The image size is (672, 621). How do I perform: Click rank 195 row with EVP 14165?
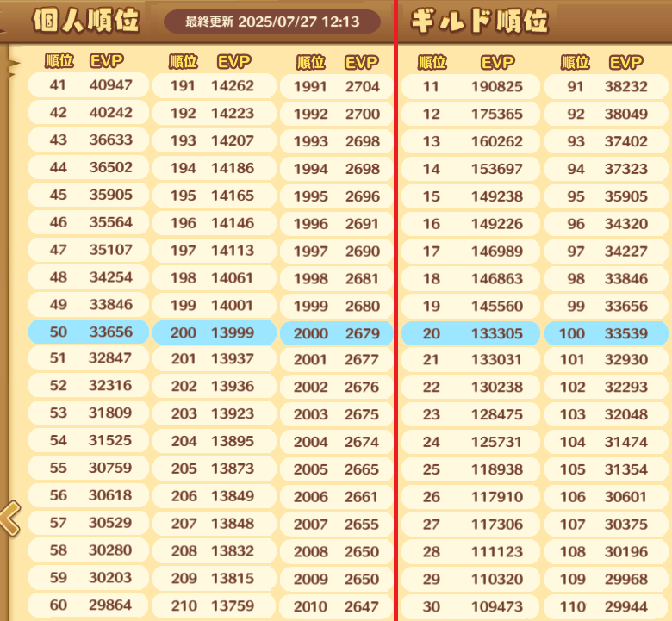[215, 196]
